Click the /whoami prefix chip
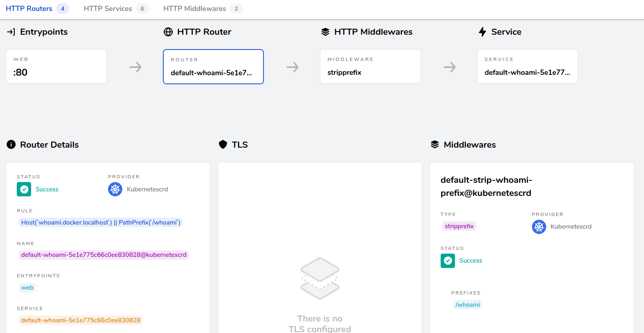The width and height of the screenshot is (644, 333). [x=468, y=305]
